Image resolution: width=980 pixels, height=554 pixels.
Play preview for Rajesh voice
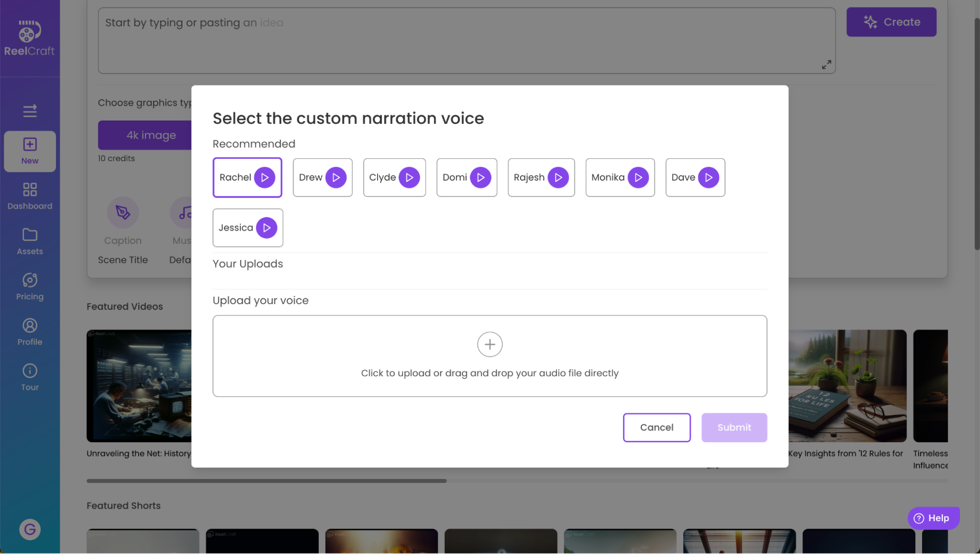tap(558, 177)
